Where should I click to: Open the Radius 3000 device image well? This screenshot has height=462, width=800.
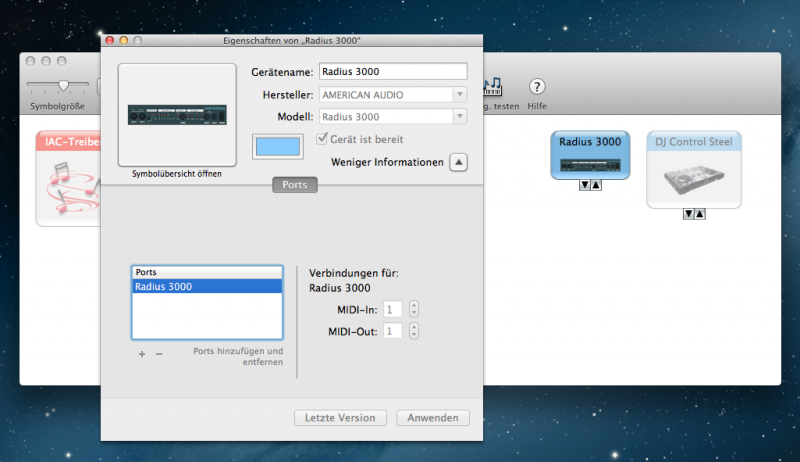(x=177, y=115)
